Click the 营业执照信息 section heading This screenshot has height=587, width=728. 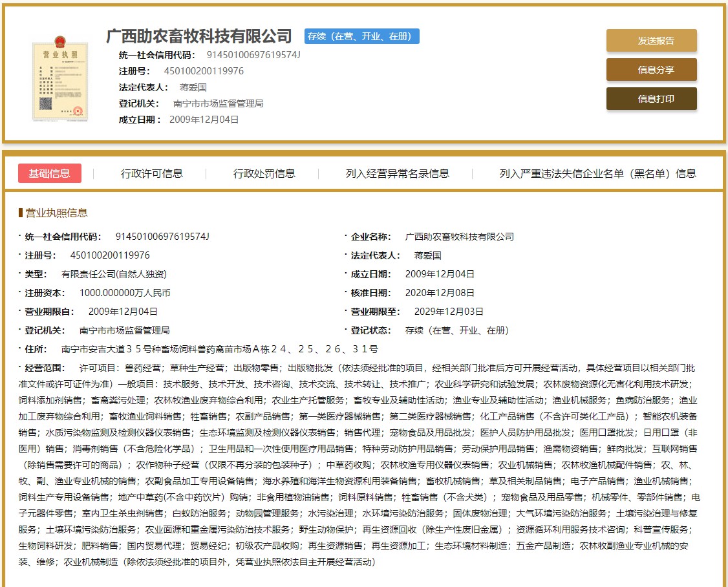click(x=56, y=213)
